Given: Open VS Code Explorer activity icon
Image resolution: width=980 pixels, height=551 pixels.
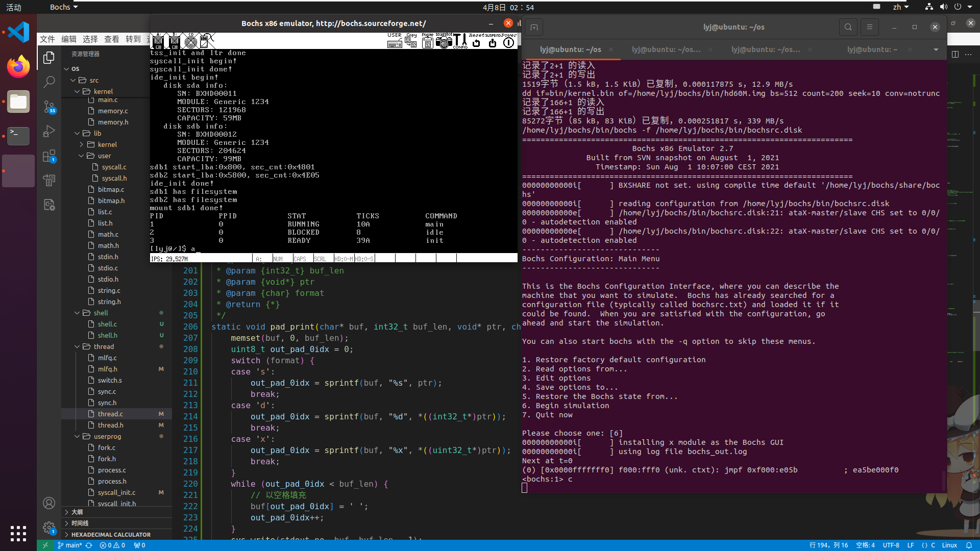Looking at the screenshot, I should point(49,58).
